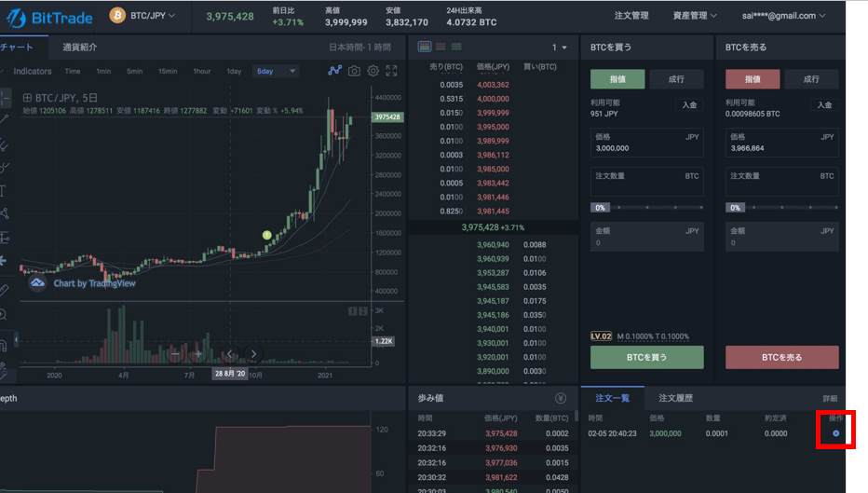Click the green BTCを買う button

(x=646, y=357)
